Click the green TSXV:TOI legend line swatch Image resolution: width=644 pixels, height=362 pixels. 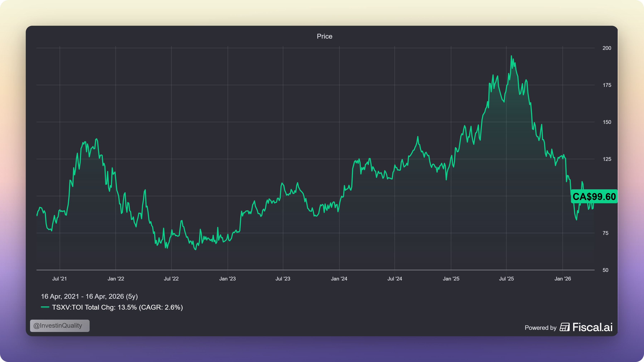pos(45,307)
